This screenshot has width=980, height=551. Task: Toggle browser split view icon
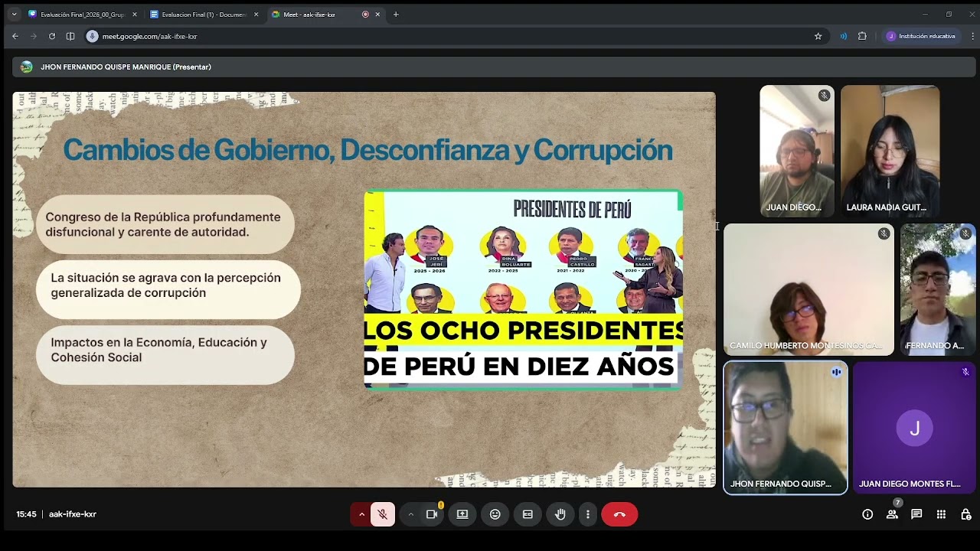click(70, 36)
